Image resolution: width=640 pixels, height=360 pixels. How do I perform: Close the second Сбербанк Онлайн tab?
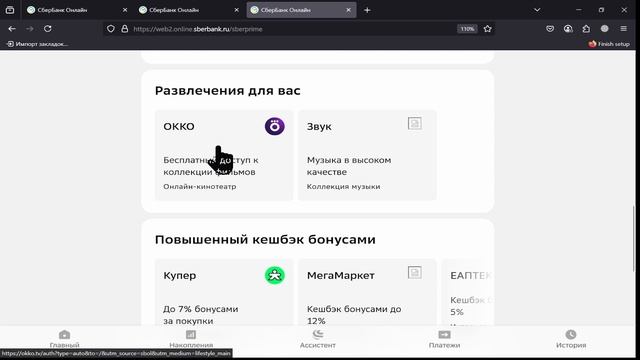(236, 10)
